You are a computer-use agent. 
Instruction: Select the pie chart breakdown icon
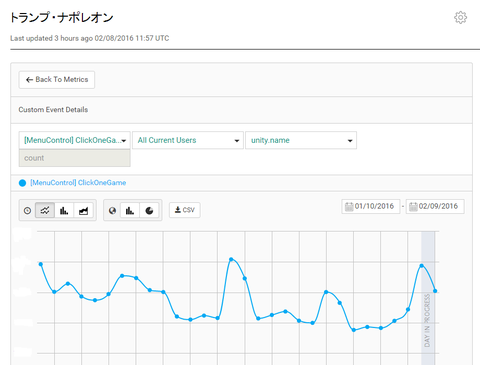click(x=149, y=210)
